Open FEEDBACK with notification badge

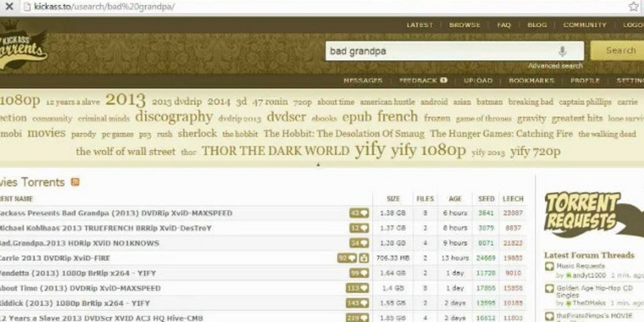click(x=423, y=80)
